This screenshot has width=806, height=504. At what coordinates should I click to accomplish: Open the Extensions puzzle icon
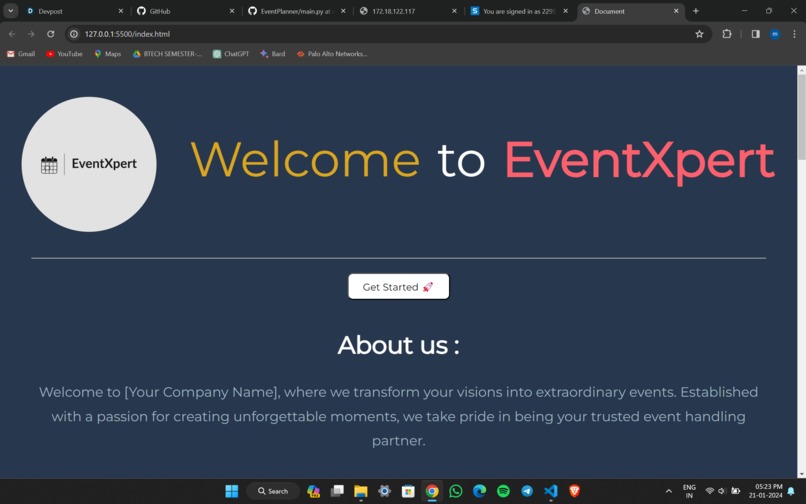[727, 34]
